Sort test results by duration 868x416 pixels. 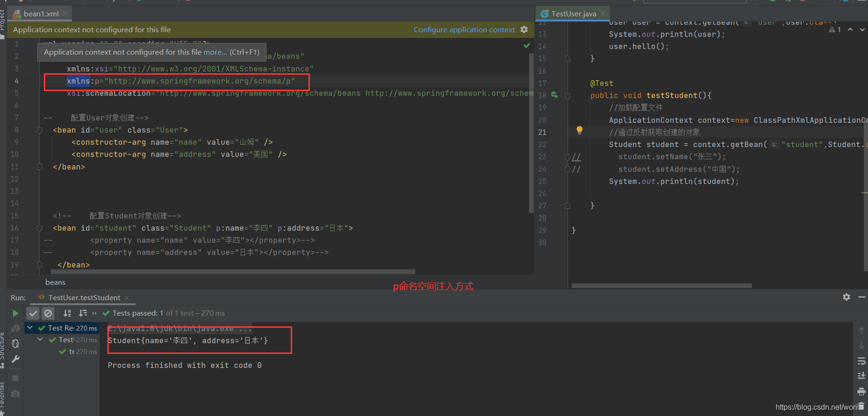83,313
